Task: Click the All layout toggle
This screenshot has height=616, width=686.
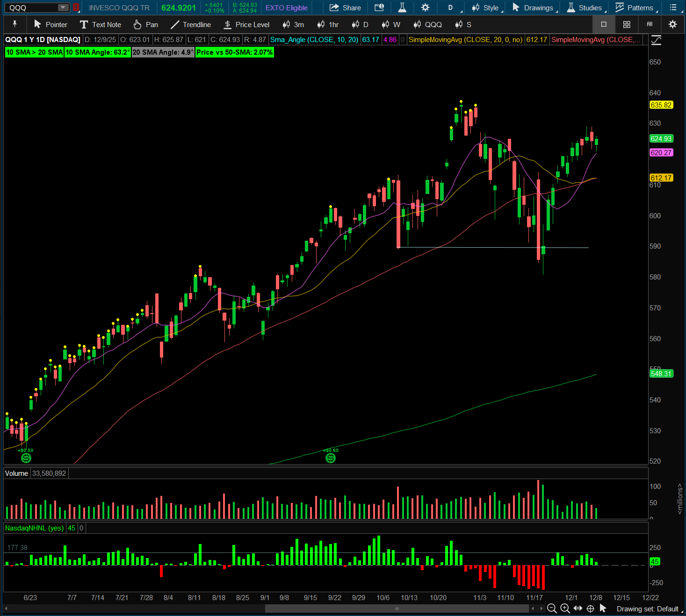Action: click(650, 24)
